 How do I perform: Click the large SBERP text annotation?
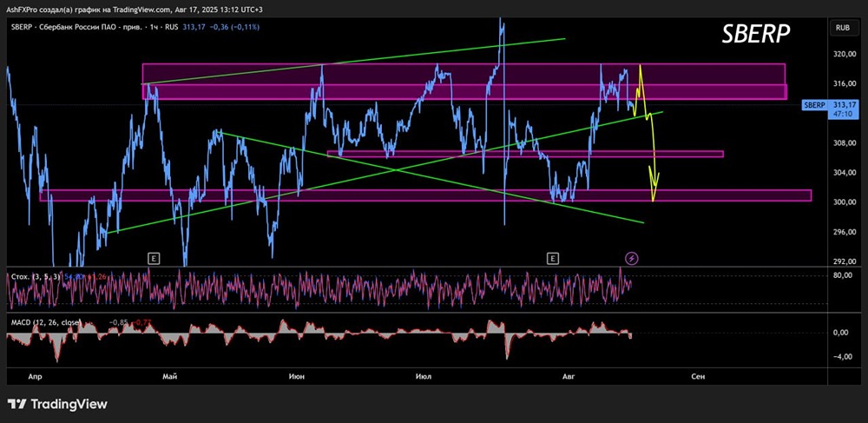coord(756,35)
